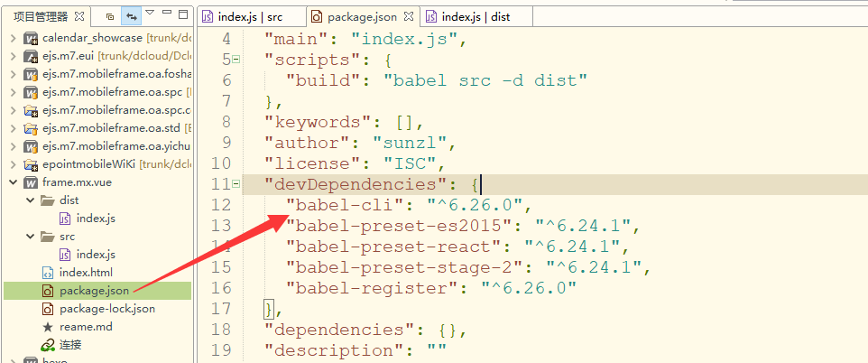
Task: Expand the epointmobileWiKi project
Action: (14, 164)
